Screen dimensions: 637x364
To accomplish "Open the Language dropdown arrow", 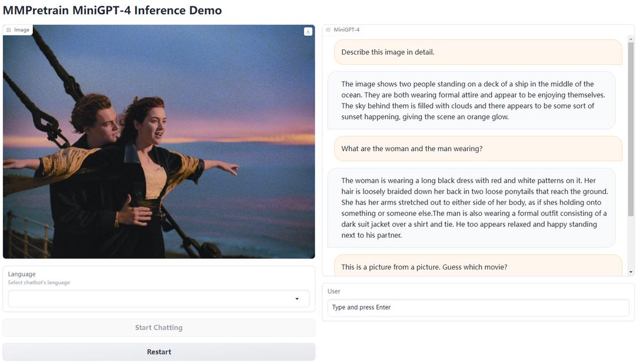I will tap(296, 299).
